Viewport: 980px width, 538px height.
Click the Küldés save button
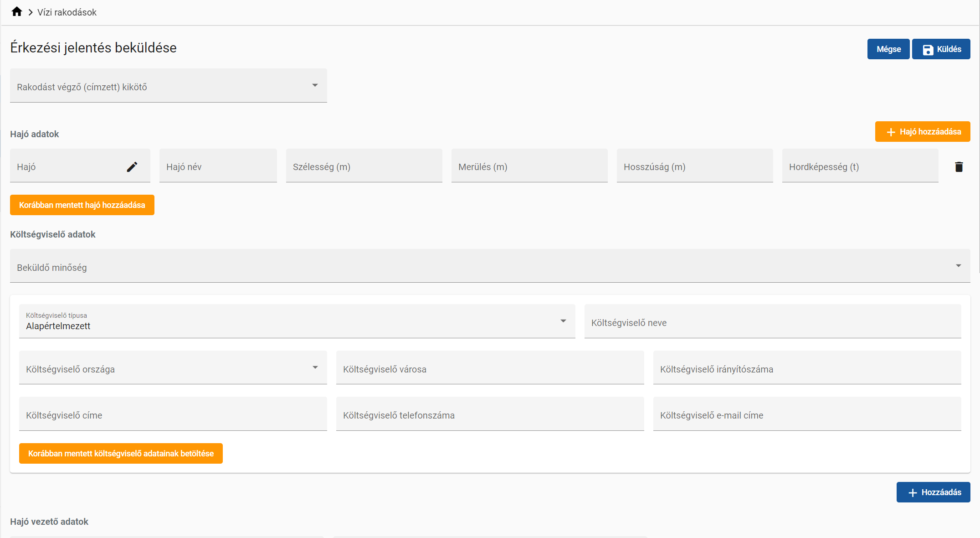pyautogui.click(x=941, y=49)
